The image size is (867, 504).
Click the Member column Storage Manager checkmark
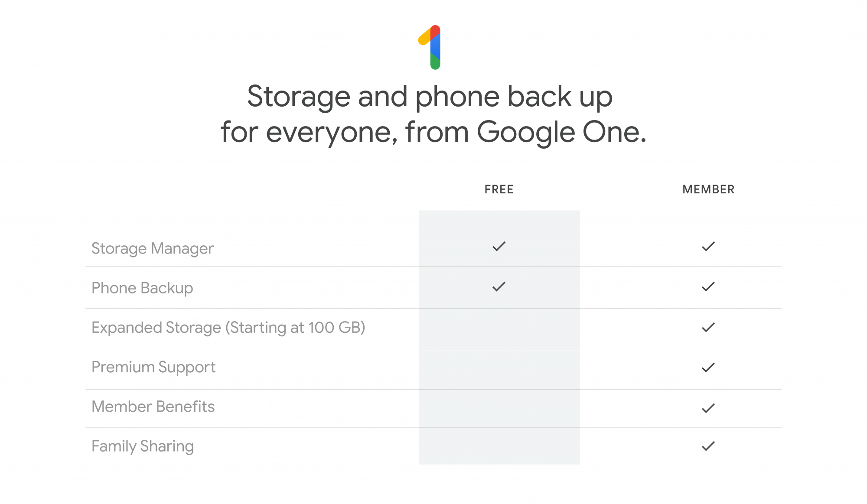[x=708, y=247]
